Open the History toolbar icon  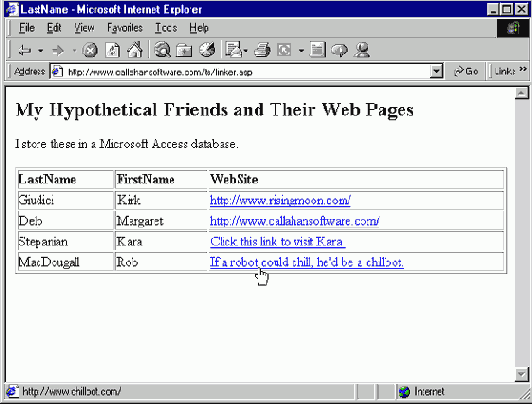[x=207, y=50]
